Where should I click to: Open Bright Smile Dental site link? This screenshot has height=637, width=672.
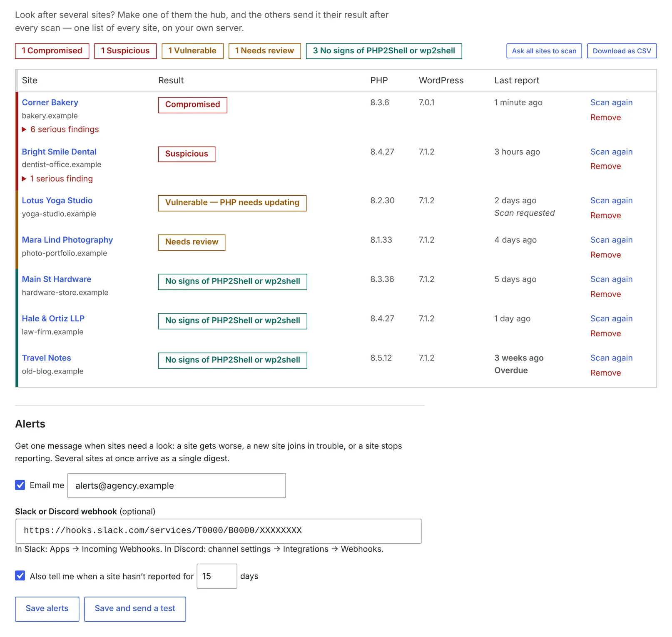pos(59,152)
